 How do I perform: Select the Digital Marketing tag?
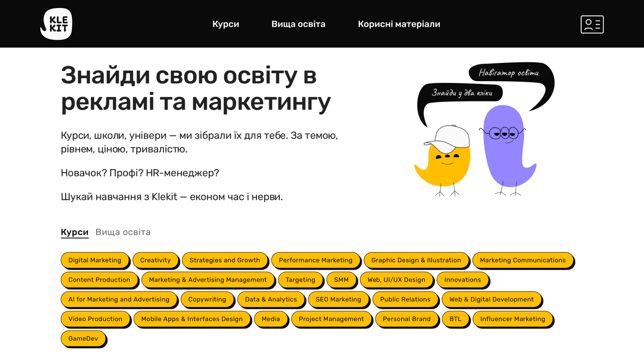tap(95, 260)
